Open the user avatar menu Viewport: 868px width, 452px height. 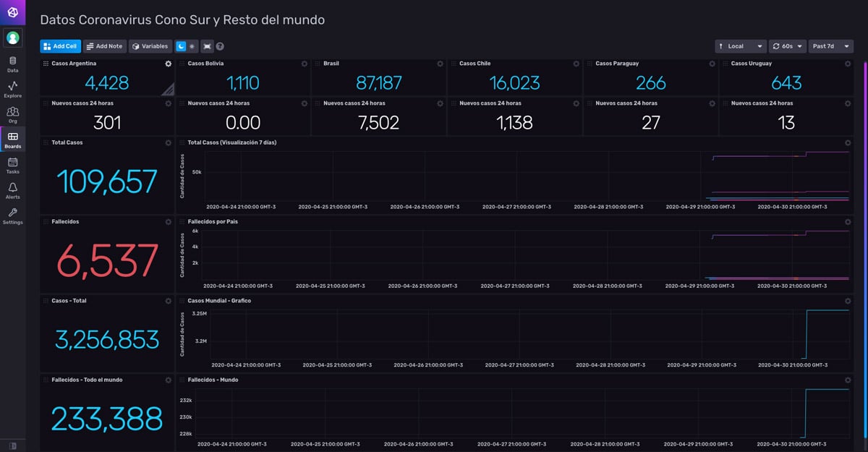(12, 38)
